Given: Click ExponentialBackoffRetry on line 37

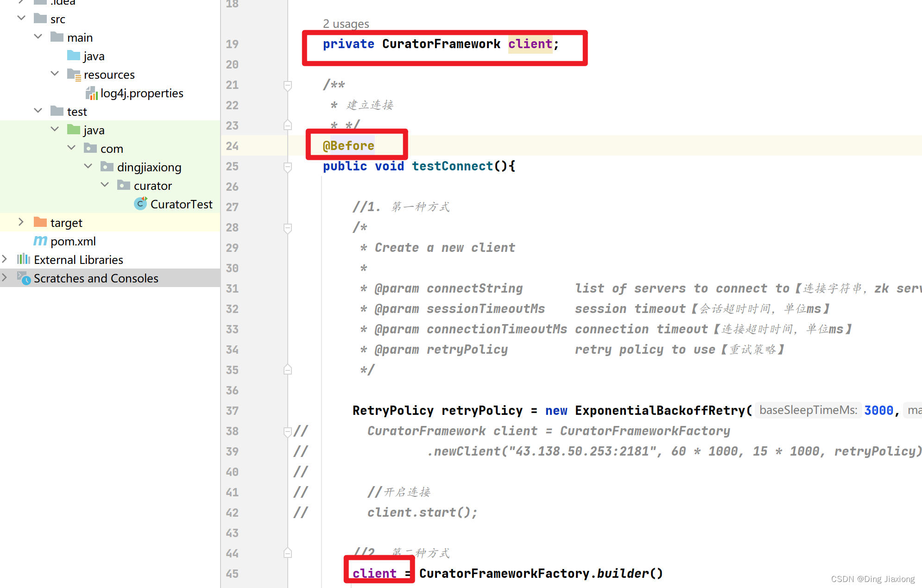Looking at the screenshot, I should coord(660,411).
